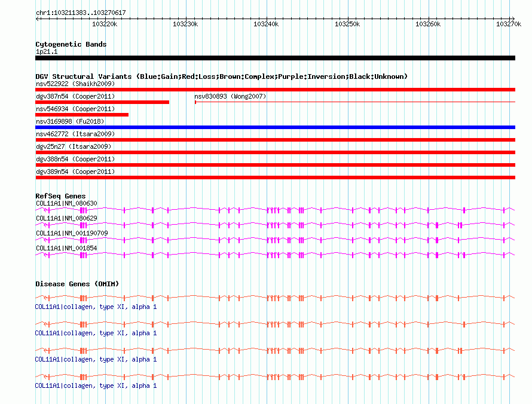Select the second orange OMIM gene glyph
Image resolution: width=532 pixels, height=404 pixels.
click(x=275, y=325)
